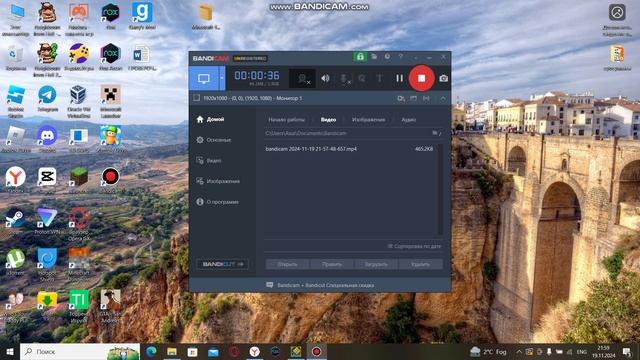Toggle the microphone icon in Bandicam
640x360 pixels.
tap(345, 78)
